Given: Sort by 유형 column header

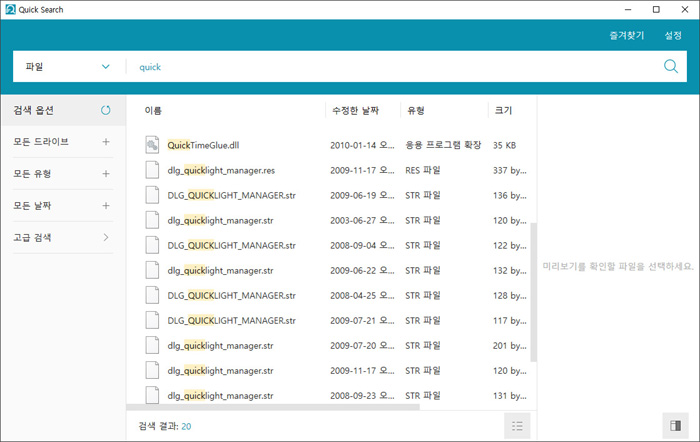Looking at the screenshot, I should click(416, 110).
